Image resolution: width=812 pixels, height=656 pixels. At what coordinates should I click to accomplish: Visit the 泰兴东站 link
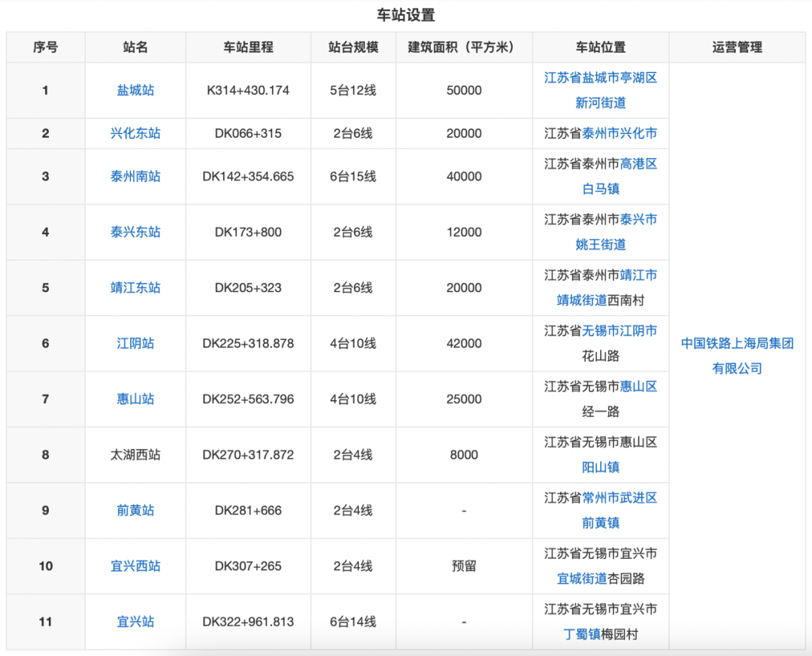[135, 232]
